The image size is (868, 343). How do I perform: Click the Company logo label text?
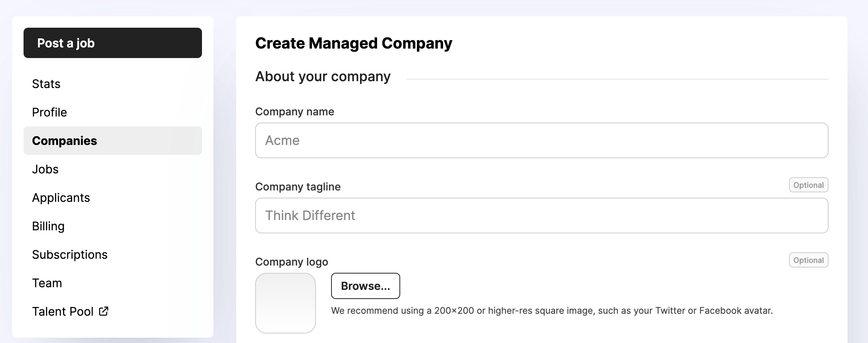point(292,262)
